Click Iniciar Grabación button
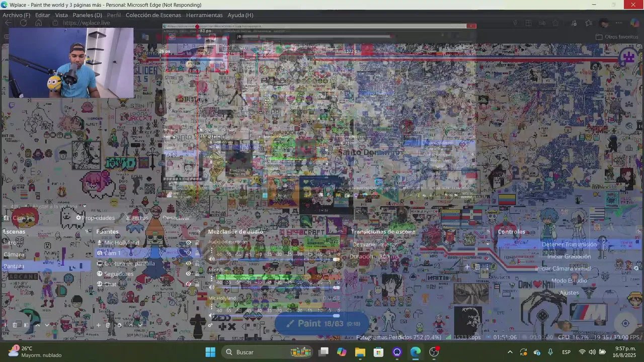 point(569,256)
